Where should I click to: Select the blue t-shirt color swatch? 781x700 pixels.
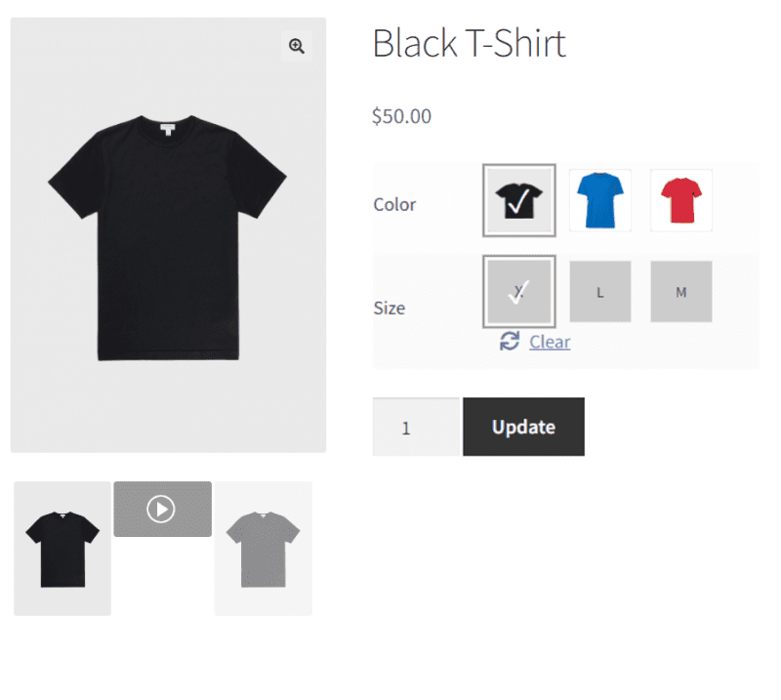[599, 199]
